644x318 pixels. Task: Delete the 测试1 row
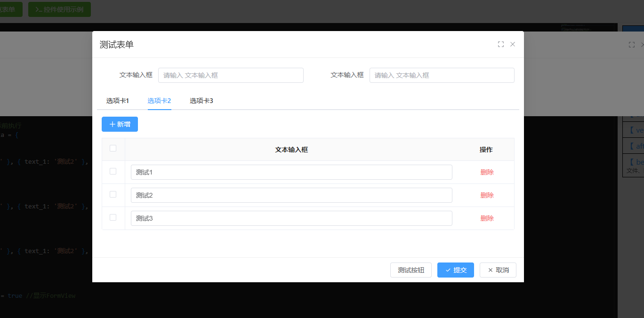(x=487, y=172)
